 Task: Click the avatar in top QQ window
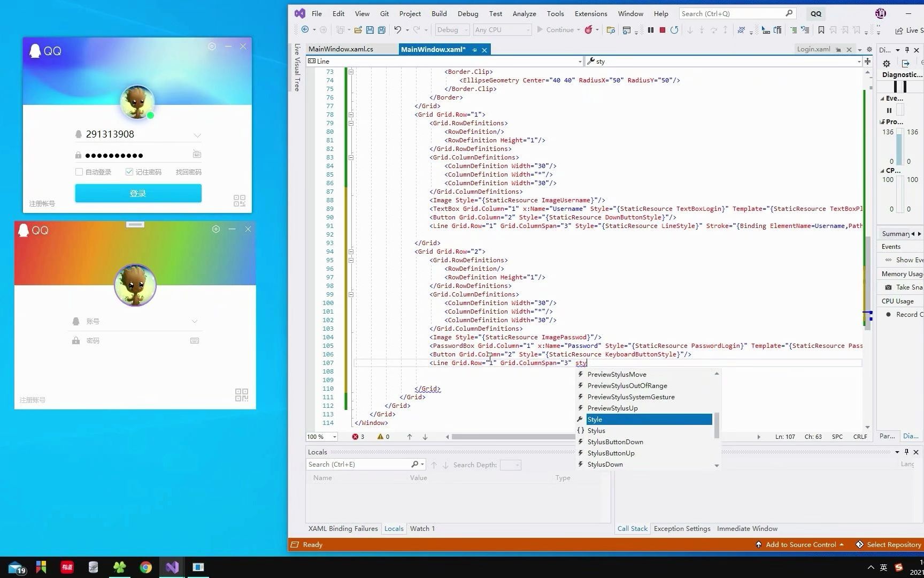137,102
